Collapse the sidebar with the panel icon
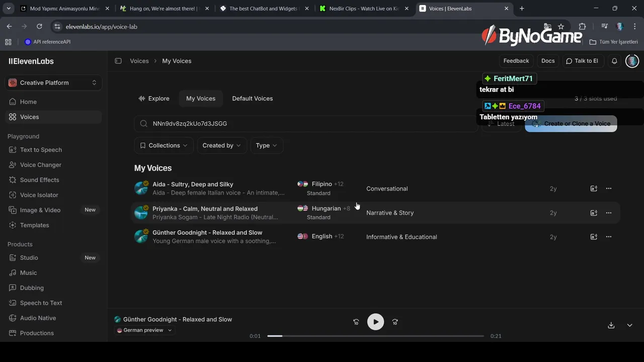The image size is (644, 362). pyautogui.click(x=118, y=61)
